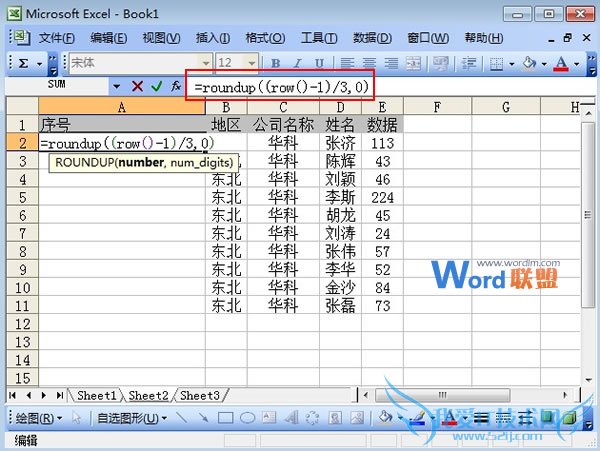600x451 pixels.
Task: Switch to Sheet3 tab
Action: pyautogui.click(x=200, y=395)
